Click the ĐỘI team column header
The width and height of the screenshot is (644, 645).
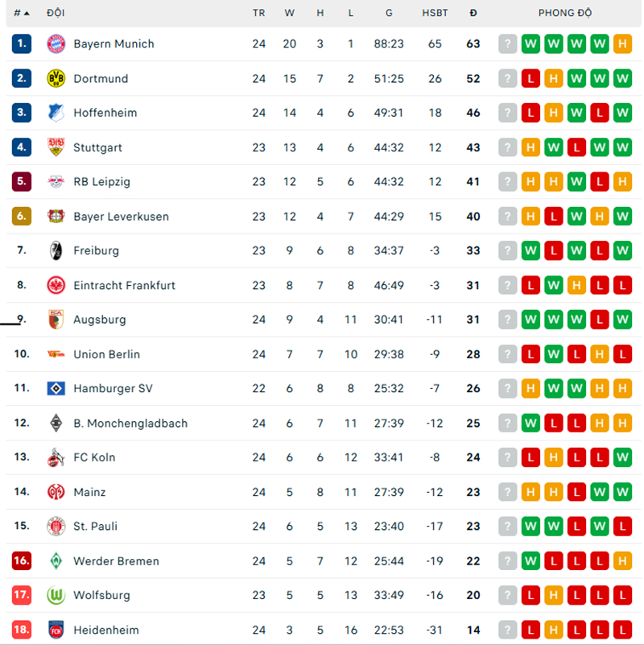tap(56, 14)
